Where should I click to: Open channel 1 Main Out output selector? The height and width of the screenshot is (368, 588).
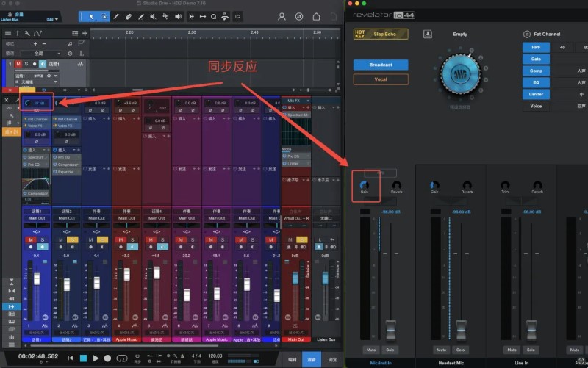[x=36, y=218]
